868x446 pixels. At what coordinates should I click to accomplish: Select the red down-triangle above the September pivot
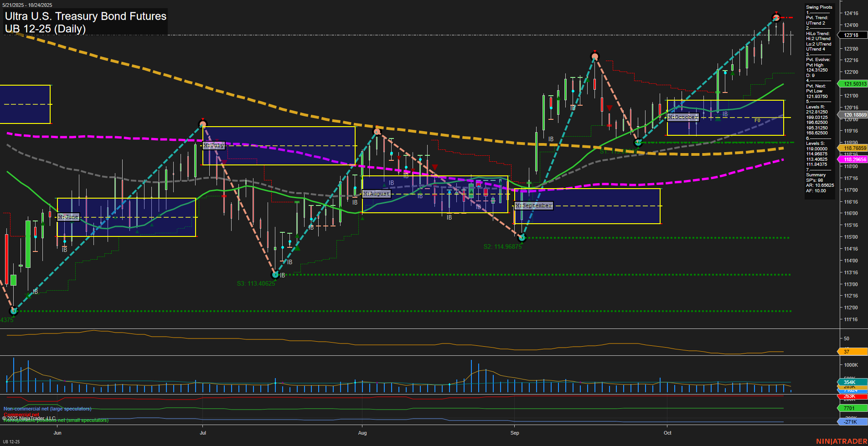(595, 51)
